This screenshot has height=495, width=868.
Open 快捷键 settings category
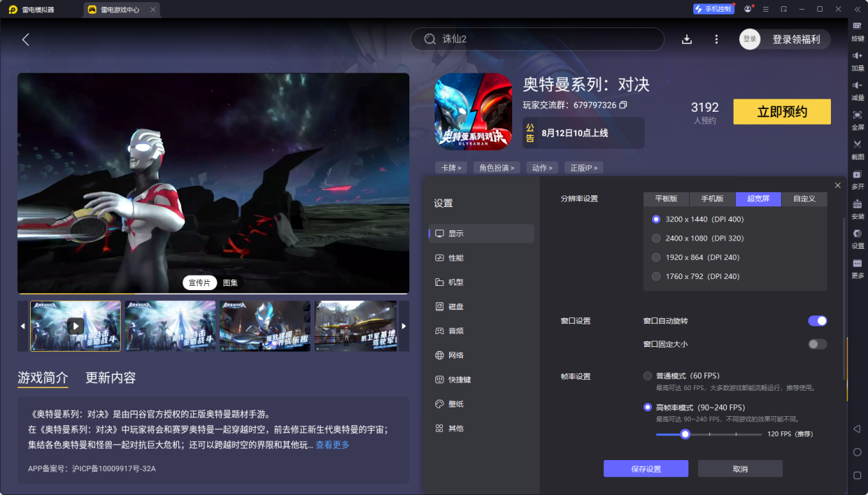point(481,380)
